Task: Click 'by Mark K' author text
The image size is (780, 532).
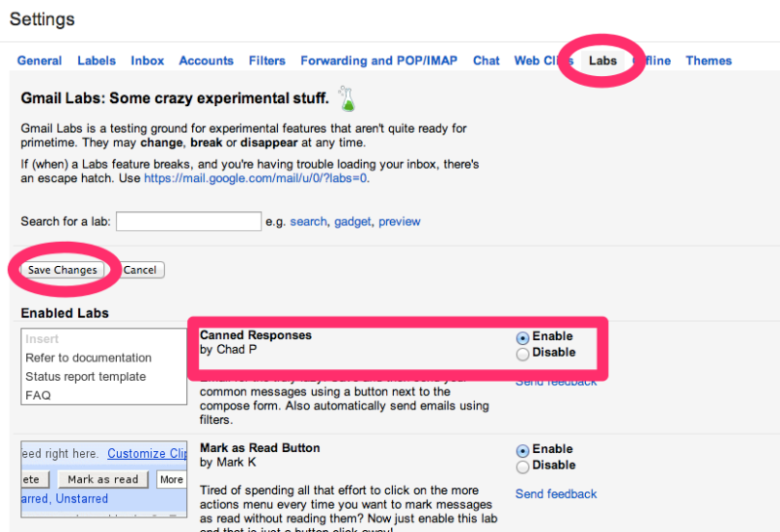Action: [228, 462]
